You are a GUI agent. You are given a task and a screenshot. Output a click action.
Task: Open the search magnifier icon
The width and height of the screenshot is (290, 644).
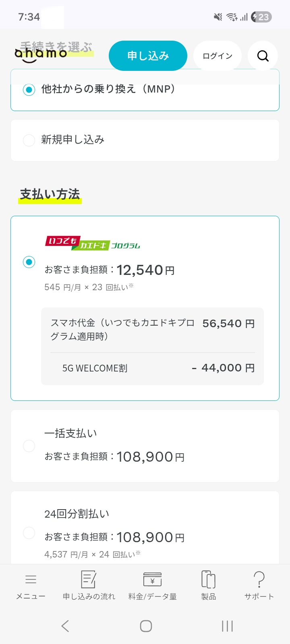click(263, 56)
